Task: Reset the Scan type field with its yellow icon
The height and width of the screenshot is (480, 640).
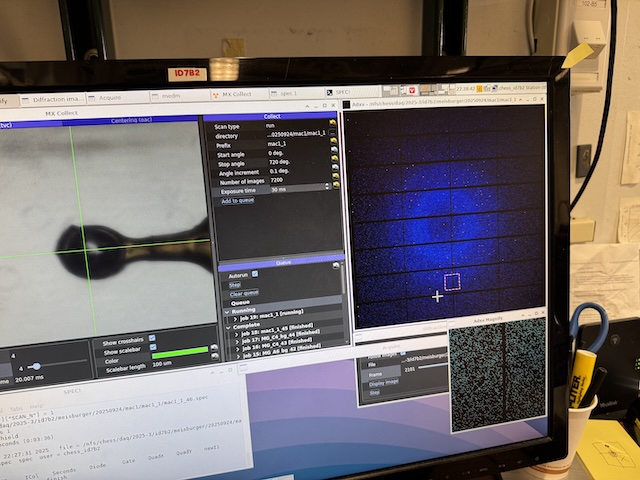Action: click(x=333, y=123)
